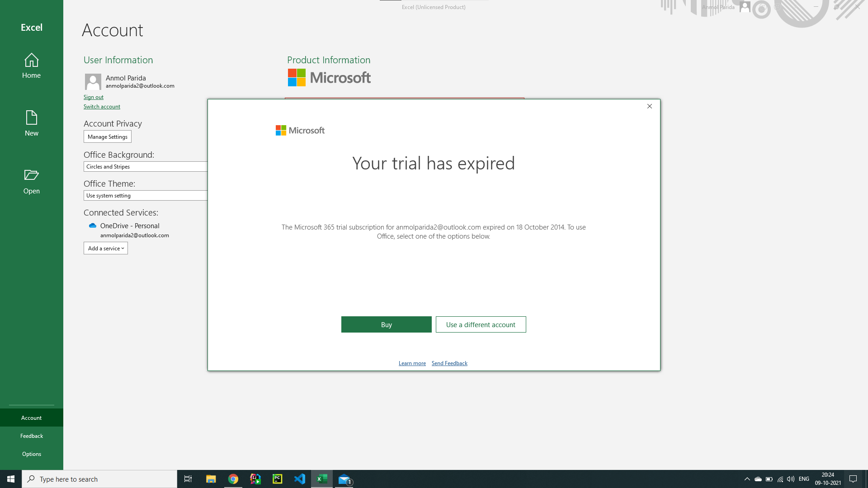This screenshot has height=488, width=868.
Task: Select Feedback menu item in sidebar
Action: click(32, 436)
